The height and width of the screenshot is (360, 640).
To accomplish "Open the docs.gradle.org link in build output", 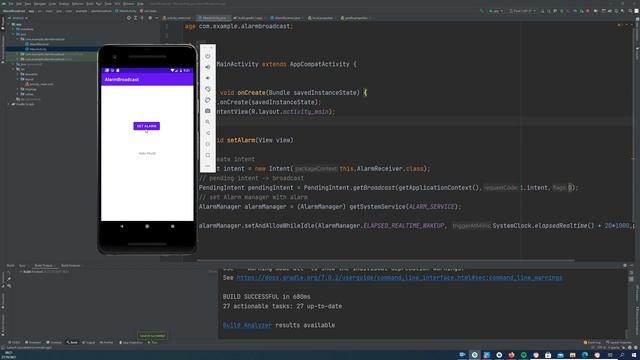I will coord(399,278).
